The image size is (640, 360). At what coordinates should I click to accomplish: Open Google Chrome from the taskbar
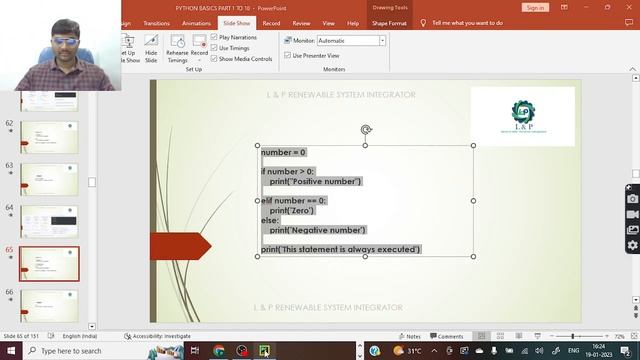[x=219, y=351]
